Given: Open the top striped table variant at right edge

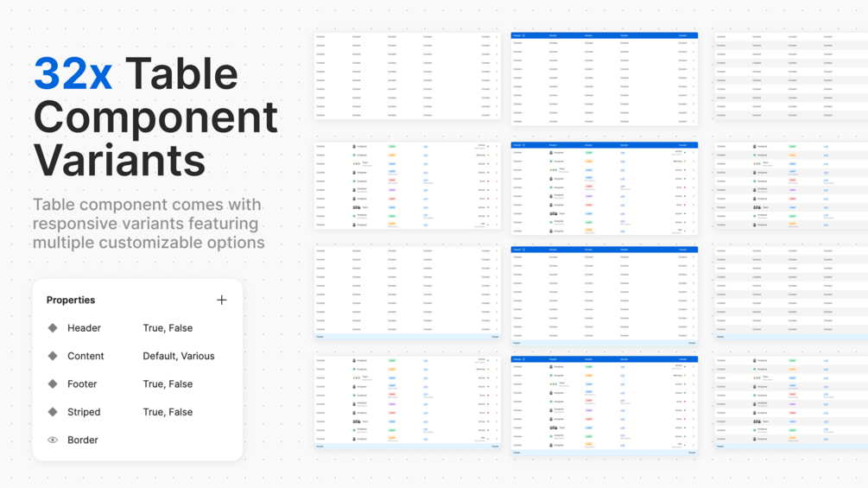Looking at the screenshot, I should click(791, 76).
